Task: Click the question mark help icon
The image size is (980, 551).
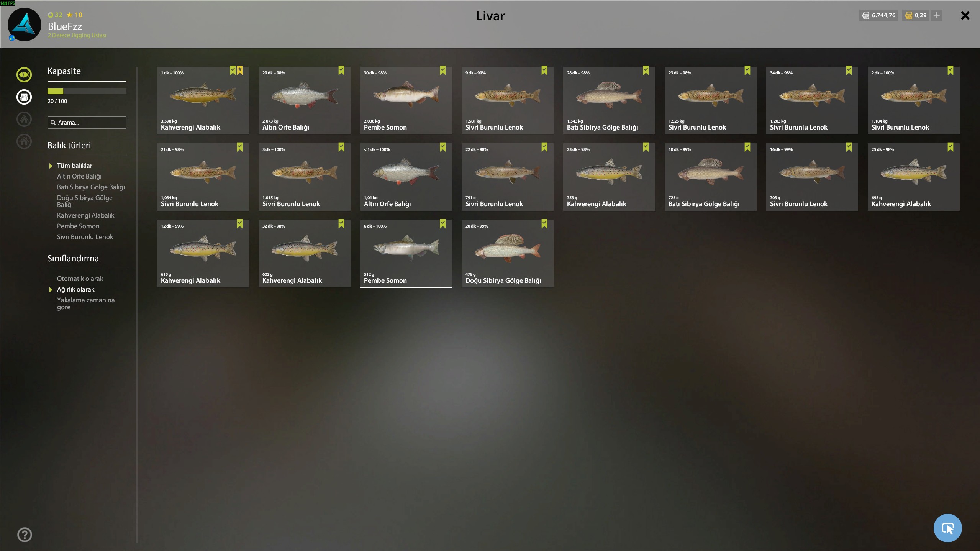Action: (25, 535)
